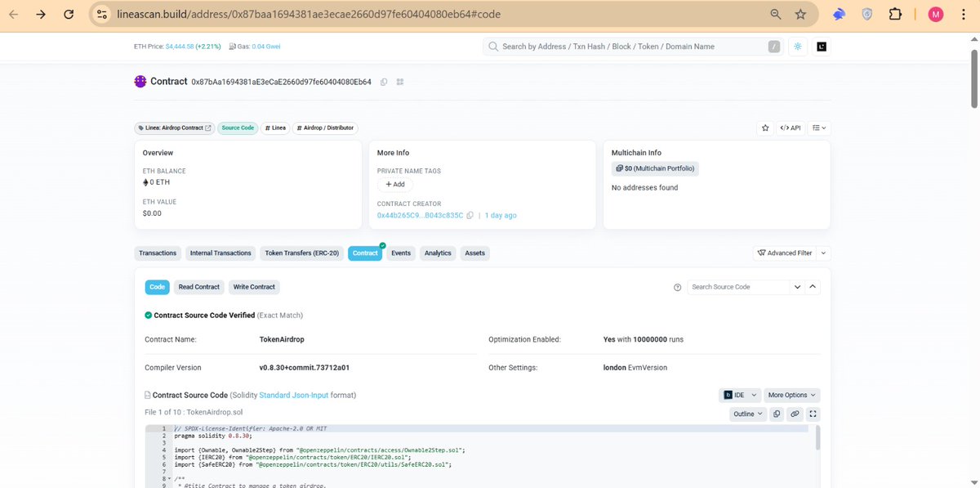This screenshot has height=488, width=980.
Task: Click the ETH price $4,444.58 link
Action: [180, 47]
